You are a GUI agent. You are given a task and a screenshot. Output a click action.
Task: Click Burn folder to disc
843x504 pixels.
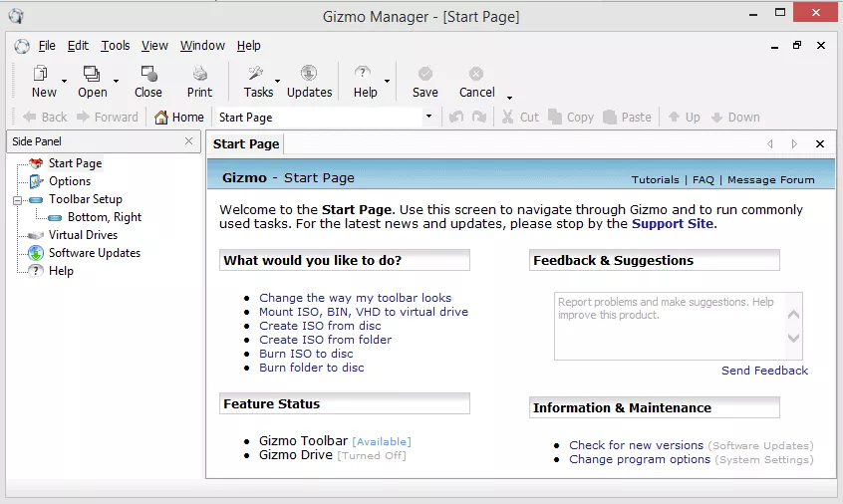click(311, 368)
